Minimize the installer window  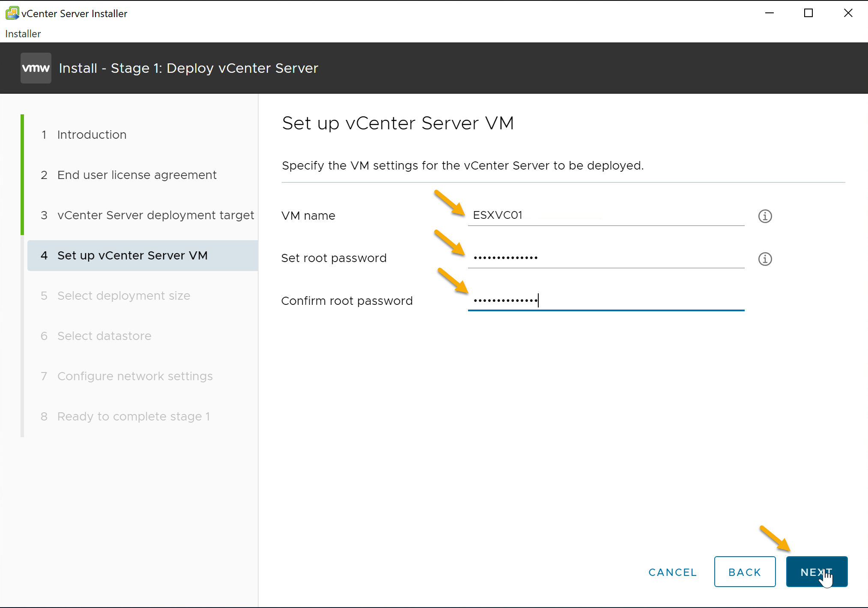coord(770,13)
